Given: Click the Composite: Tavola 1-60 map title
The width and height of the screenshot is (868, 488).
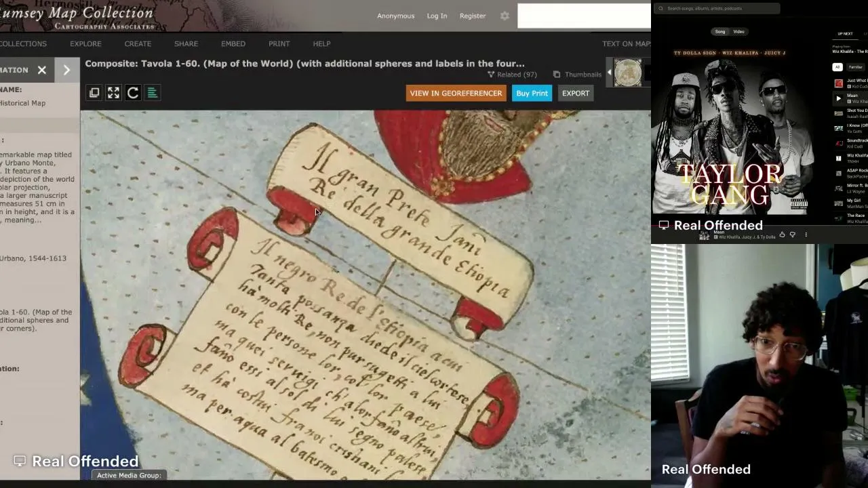Looking at the screenshot, I should tap(304, 64).
